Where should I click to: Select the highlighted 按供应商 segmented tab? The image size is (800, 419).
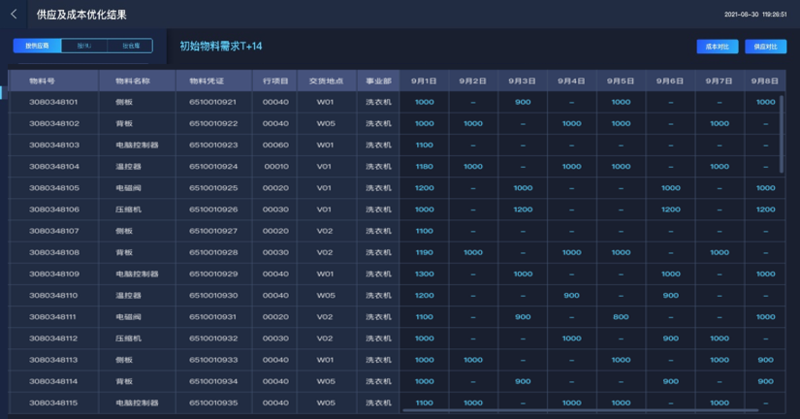(x=37, y=46)
